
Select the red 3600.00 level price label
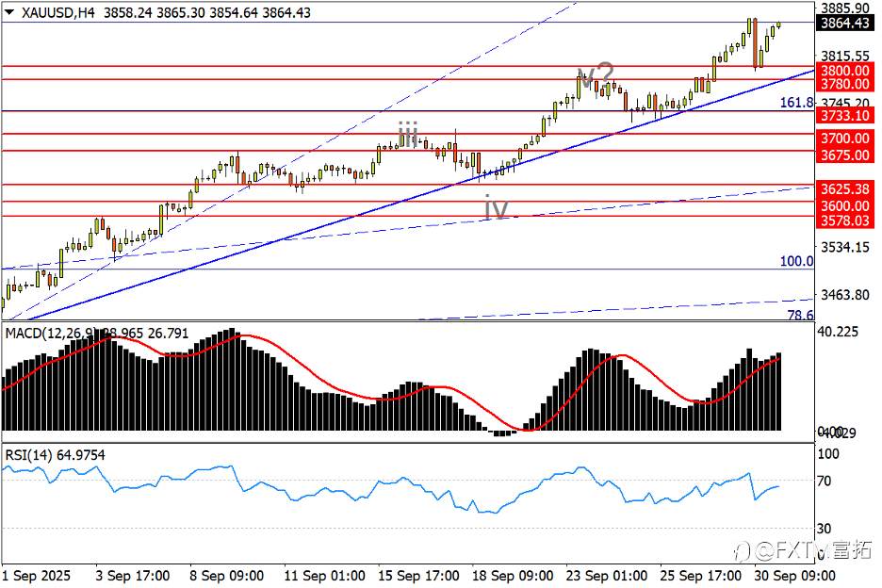845,205
